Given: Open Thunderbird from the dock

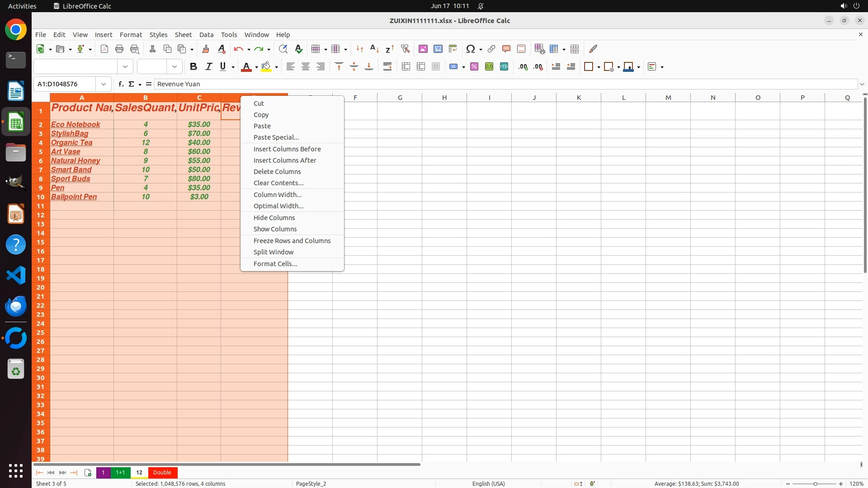Looking at the screenshot, I should coord(16,306).
